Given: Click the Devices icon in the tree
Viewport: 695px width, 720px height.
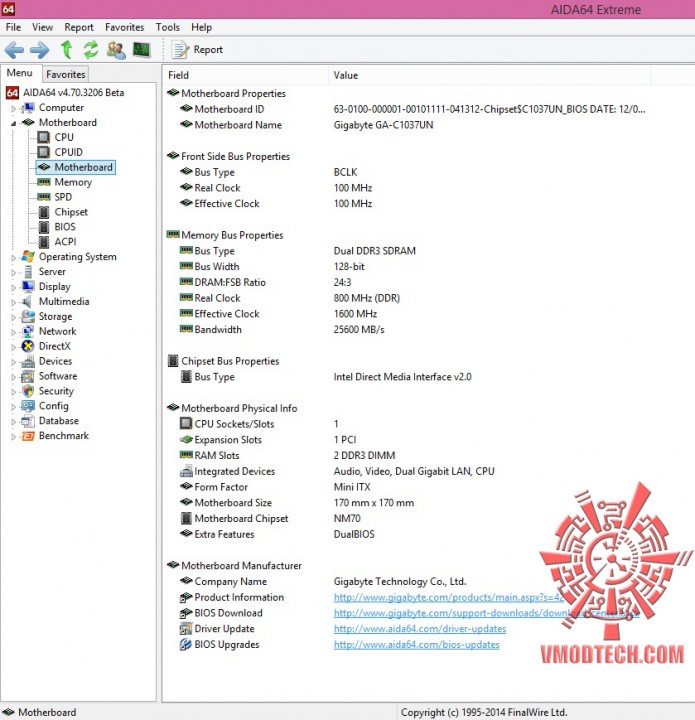Looking at the screenshot, I should coord(28,361).
